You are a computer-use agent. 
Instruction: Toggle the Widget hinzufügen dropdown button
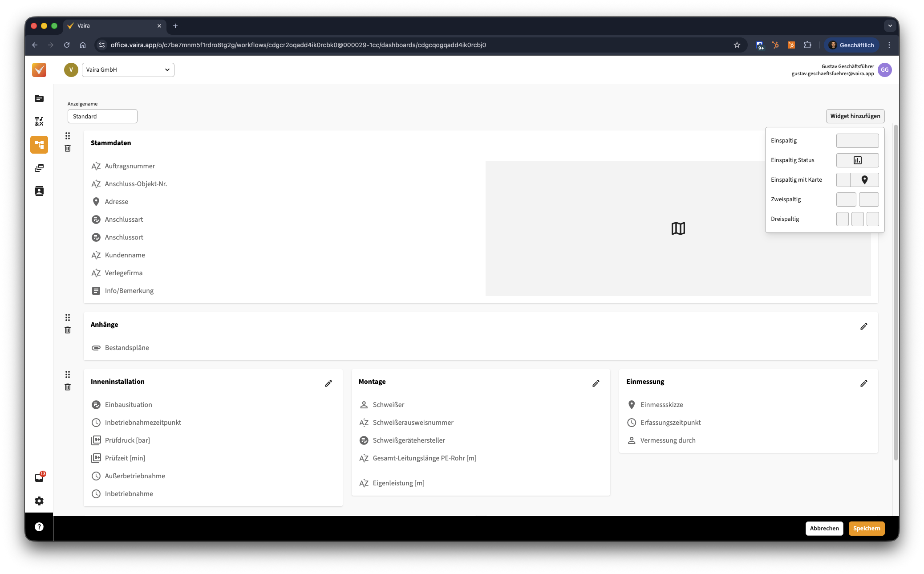855,116
